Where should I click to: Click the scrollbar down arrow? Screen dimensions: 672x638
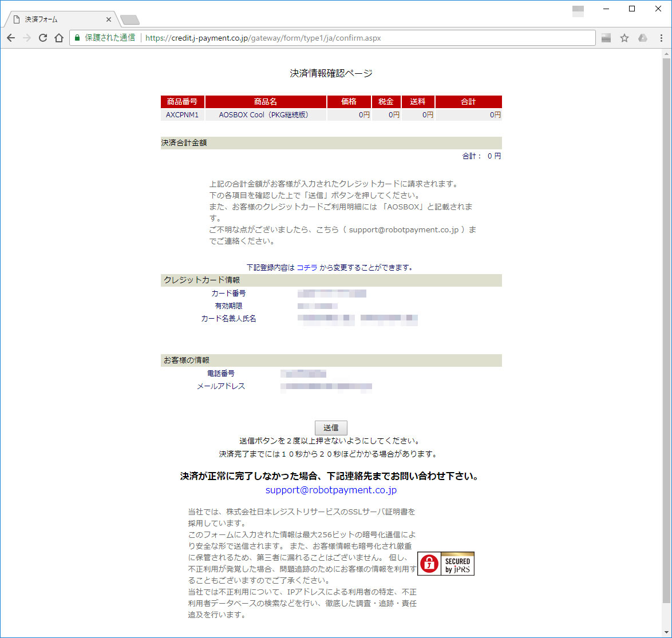(x=666, y=632)
